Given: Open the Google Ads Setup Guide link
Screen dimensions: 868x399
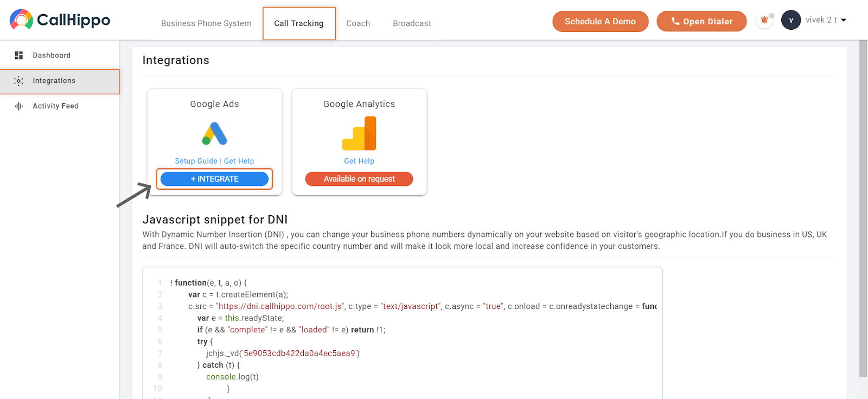Looking at the screenshot, I should [x=196, y=161].
